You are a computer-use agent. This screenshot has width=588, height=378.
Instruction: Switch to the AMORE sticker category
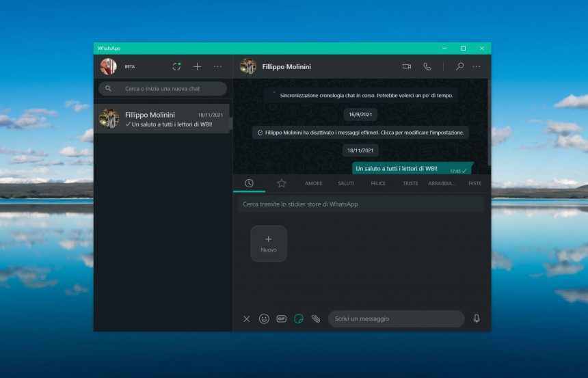pyautogui.click(x=314, y=183)
